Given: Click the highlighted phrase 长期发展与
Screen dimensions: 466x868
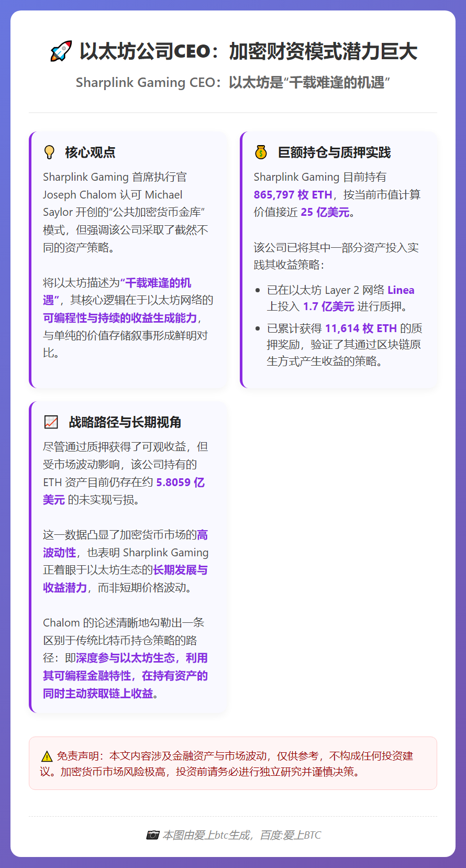Looking at the screenshot, I should pyautogui.click(x=181, y=570).
